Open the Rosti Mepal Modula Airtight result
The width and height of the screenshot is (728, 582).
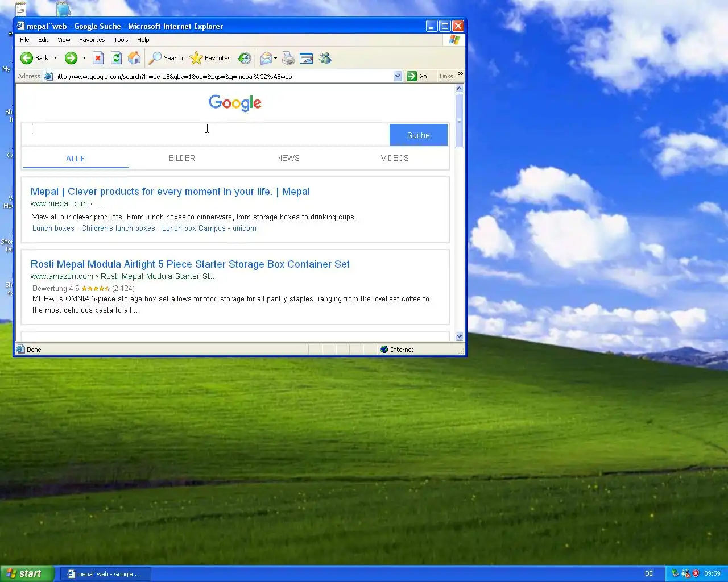click(x=190, y=264)
